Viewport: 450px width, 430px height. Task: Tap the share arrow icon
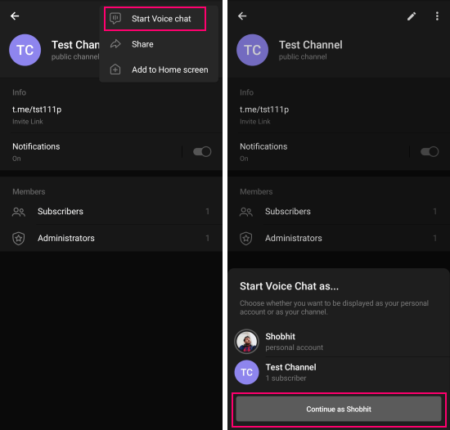click(x=115, y=44)
